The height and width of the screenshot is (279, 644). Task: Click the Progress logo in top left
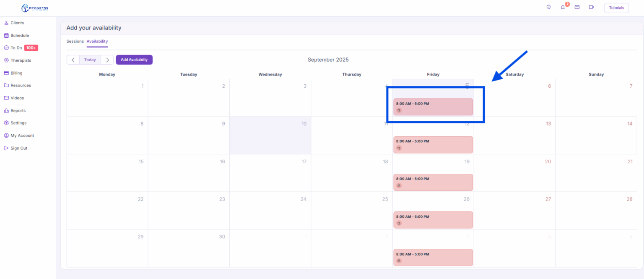pos(34,8)
